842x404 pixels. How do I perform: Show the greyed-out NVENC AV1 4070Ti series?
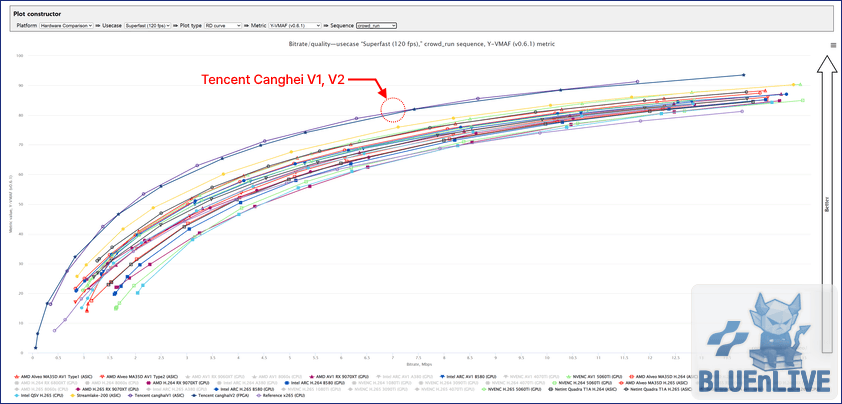coord(531,377)
